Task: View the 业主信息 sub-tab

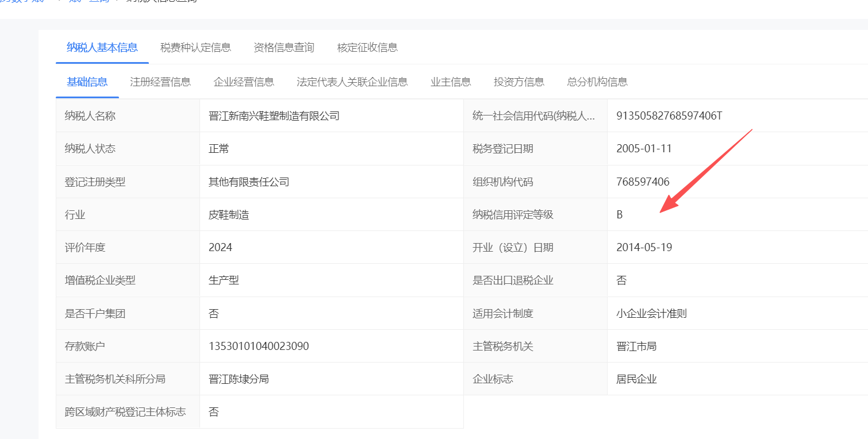Action: click(451, 82)
